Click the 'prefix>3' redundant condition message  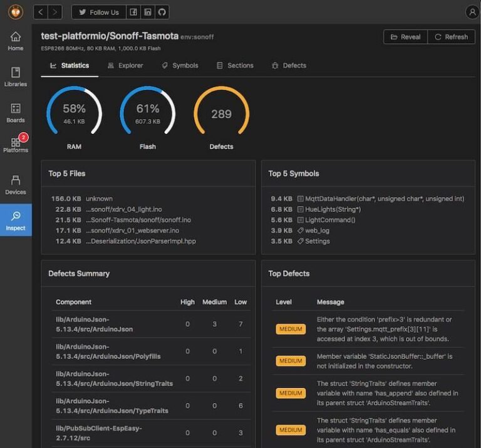click(x=384, y=329)
